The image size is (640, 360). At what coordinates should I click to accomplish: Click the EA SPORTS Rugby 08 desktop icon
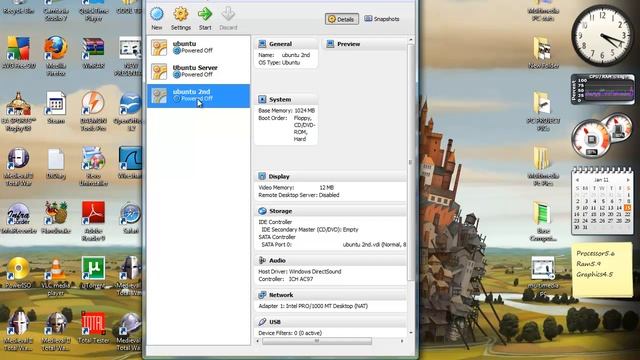coord(18,111)
